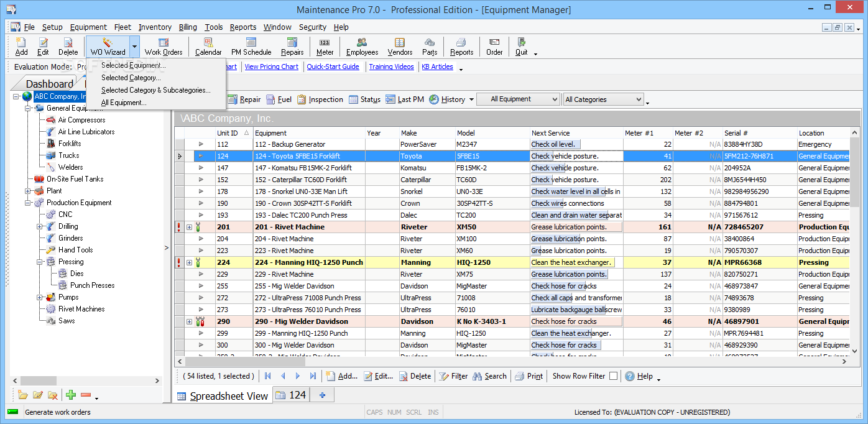Select the Forklifts tree item
This screenshot has height=424, width=868.
pos(70,144)
